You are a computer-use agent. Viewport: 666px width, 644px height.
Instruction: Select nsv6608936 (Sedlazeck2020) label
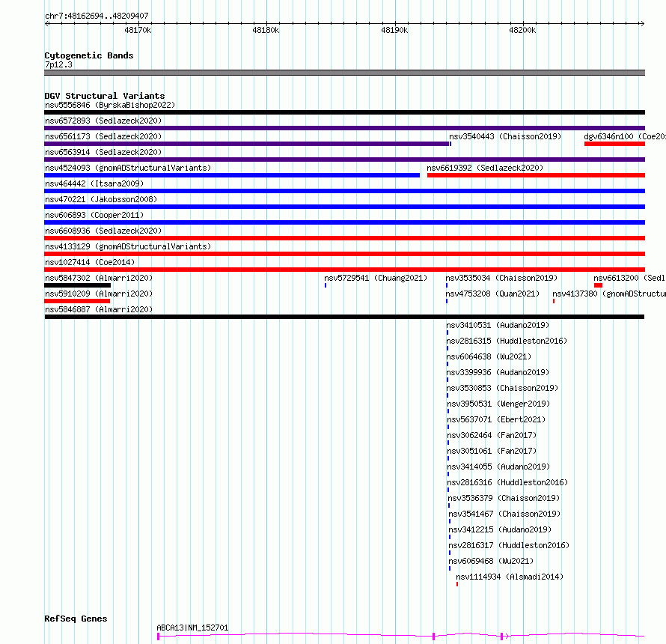(103, 231)
